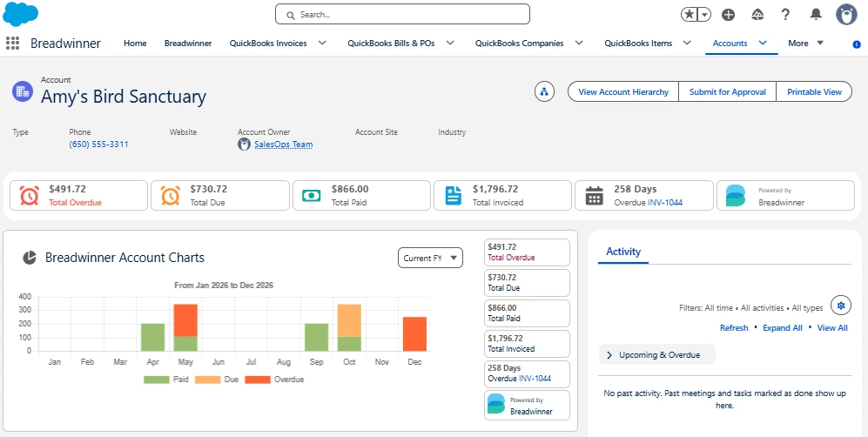
Task: Open the Current FY period dropdown
Action: tap(430, 258)
